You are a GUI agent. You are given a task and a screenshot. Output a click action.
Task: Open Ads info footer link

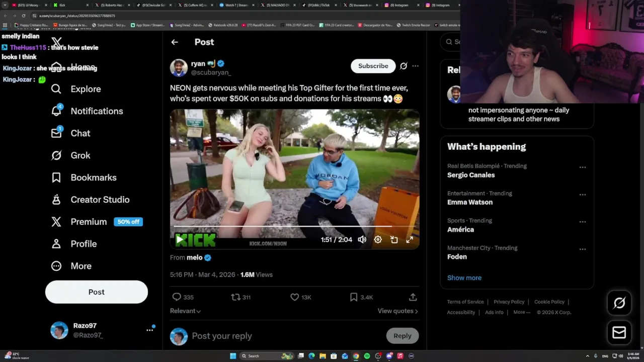(x=494, y=312)
